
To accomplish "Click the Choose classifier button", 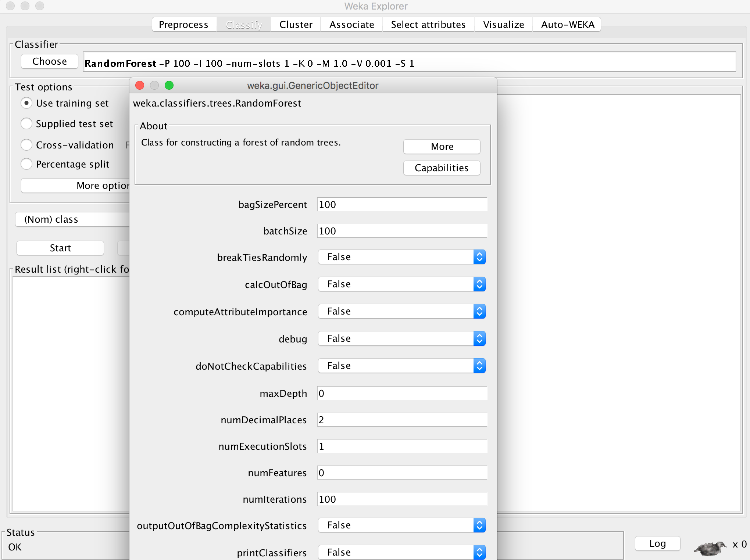I will pos(50,61).
